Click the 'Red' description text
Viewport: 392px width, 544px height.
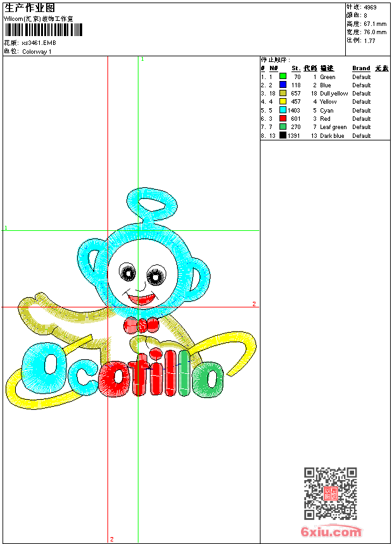(325, 119)
